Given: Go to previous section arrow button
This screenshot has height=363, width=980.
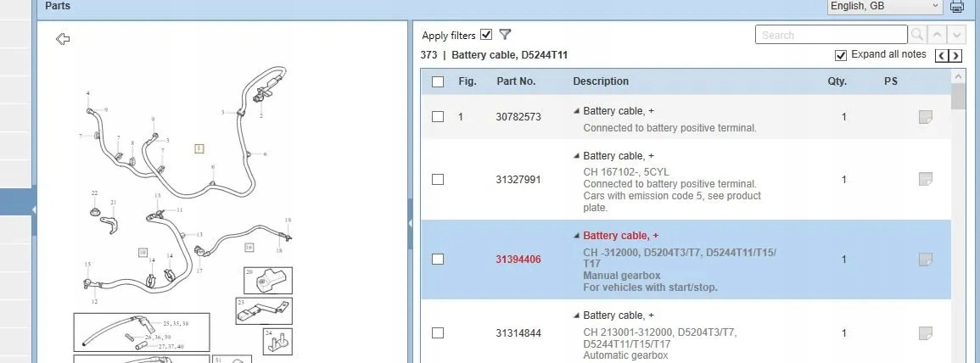Looking at the screenshot, I should (x=942, y=56).
